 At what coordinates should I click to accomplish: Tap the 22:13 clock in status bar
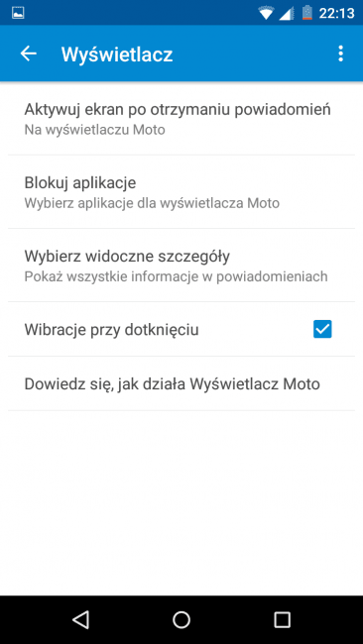(x=336, y=13)
